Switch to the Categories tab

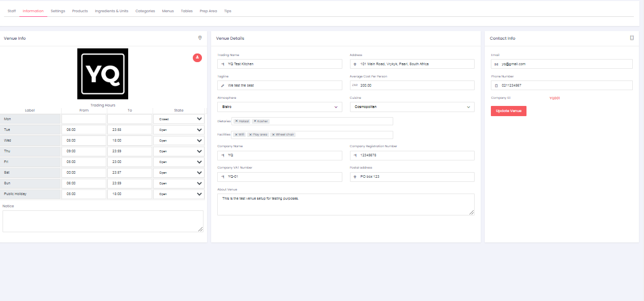coord(145,11)
